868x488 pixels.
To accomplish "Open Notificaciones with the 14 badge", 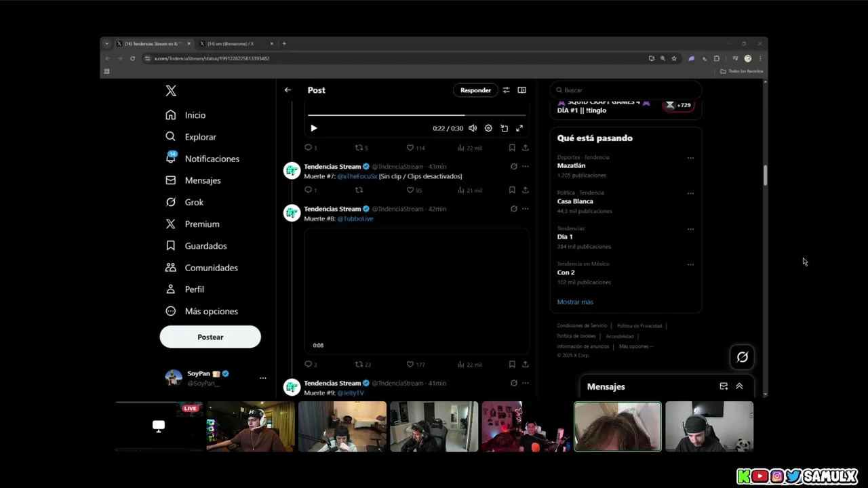I will [202, 159].
